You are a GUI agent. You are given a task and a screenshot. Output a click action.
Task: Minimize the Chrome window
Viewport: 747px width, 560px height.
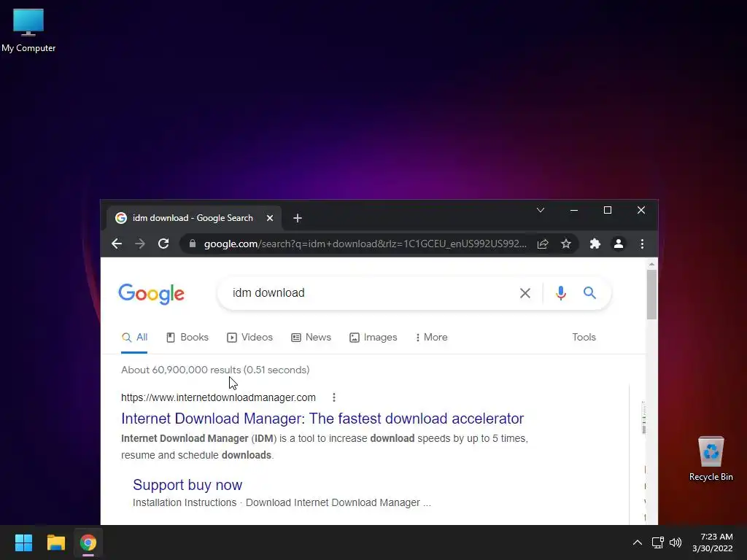pyautogui.click(x=574, y=210)
